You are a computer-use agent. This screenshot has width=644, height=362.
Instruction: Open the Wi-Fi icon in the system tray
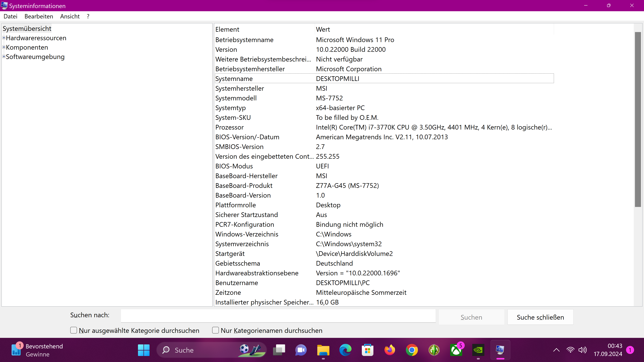click(x=570, y=350)
